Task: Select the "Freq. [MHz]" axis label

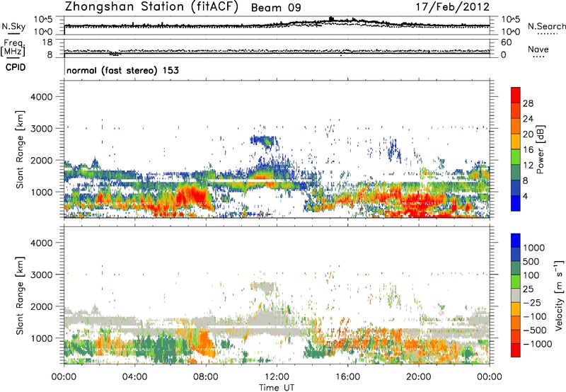Action: pyautogui.click(x=13, y=48)
